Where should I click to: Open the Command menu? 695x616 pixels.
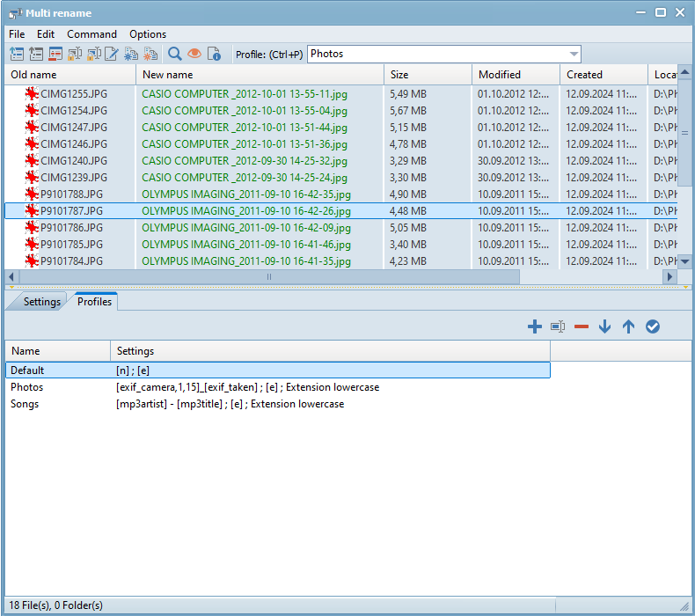(x=91, y=34)
